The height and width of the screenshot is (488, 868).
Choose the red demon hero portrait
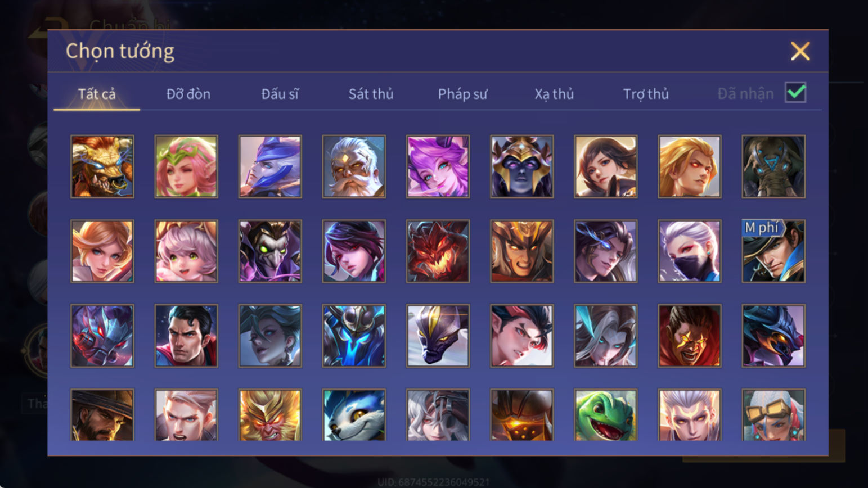coord(438,251)
